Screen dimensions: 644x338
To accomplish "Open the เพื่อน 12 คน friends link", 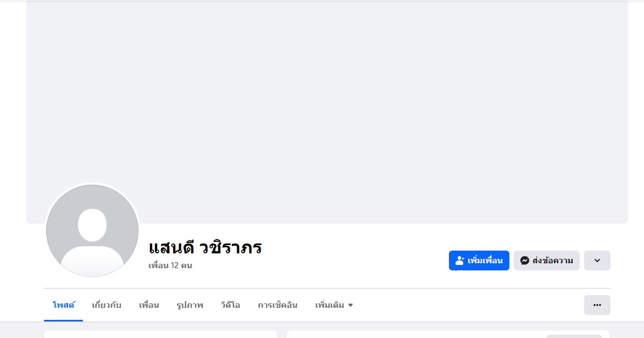I will tap(170, 265).
